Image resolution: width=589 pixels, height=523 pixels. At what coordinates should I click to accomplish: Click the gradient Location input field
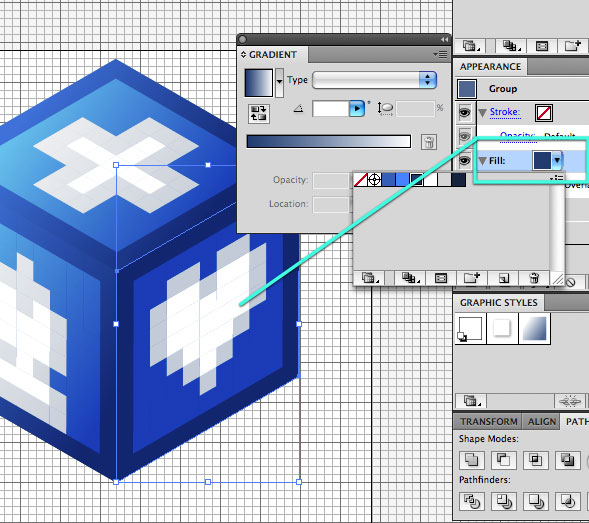tap(331, 205)
